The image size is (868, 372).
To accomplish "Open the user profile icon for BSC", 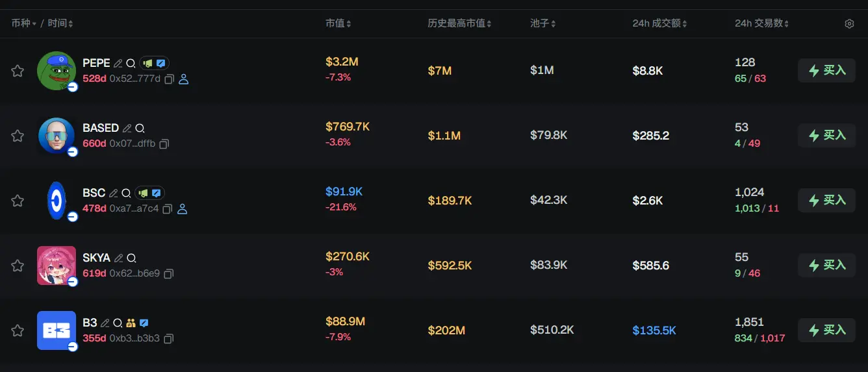I will [183, 209].
